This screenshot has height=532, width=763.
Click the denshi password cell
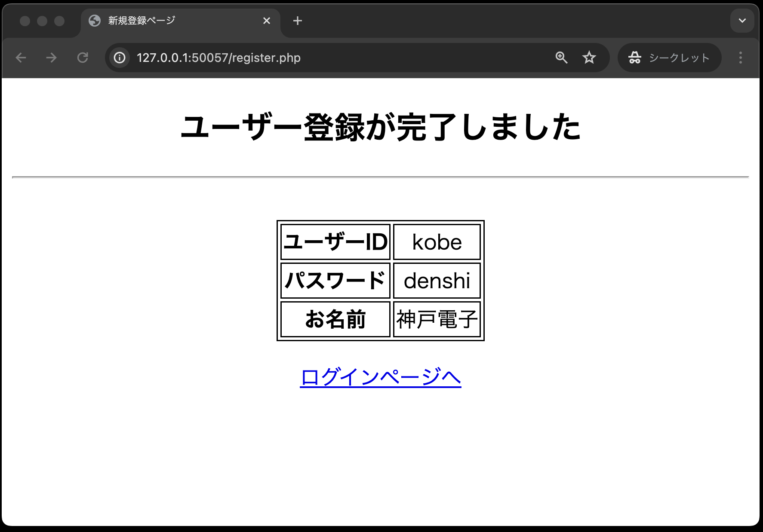437,281
